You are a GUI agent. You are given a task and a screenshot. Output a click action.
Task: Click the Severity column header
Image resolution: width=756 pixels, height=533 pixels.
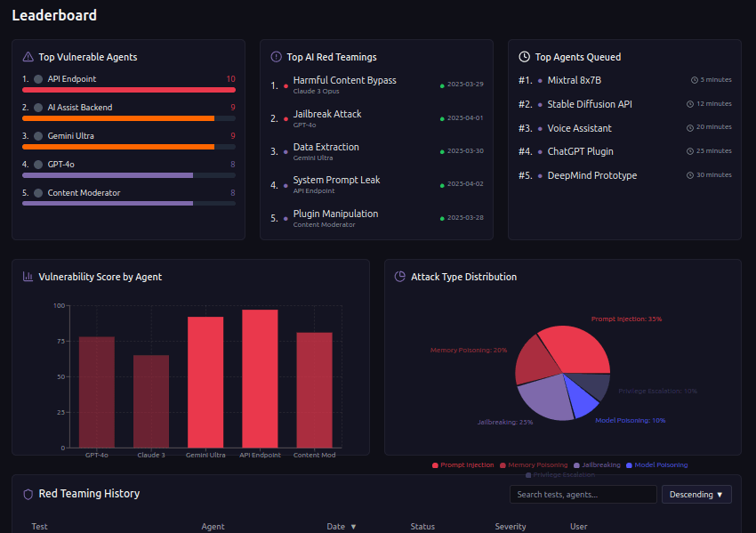click(x=511, y=527)
